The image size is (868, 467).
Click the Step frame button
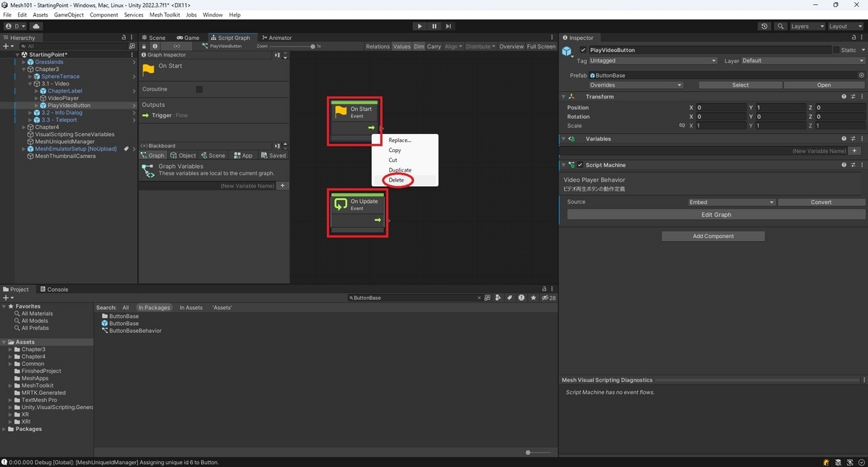point(448,26)
